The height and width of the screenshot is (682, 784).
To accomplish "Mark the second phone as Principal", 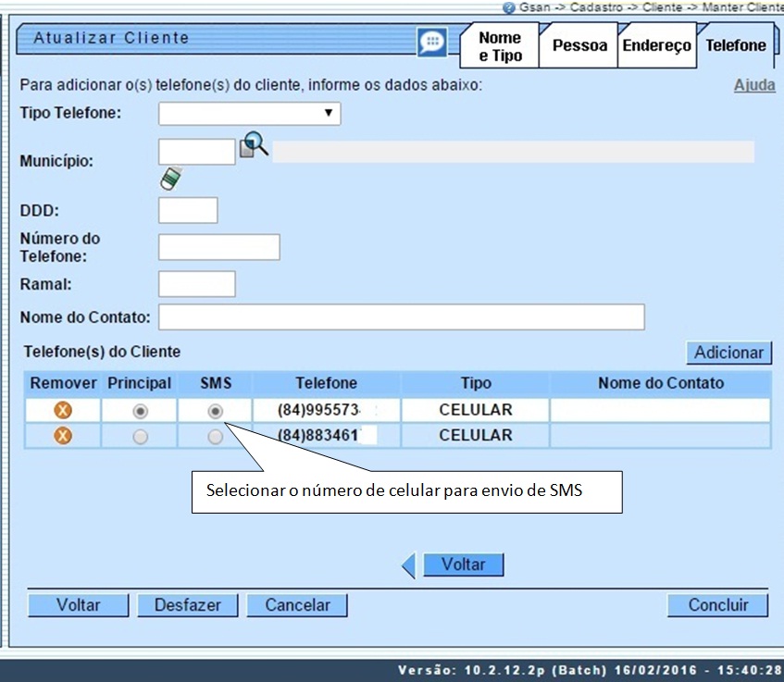I will point(139,434).
